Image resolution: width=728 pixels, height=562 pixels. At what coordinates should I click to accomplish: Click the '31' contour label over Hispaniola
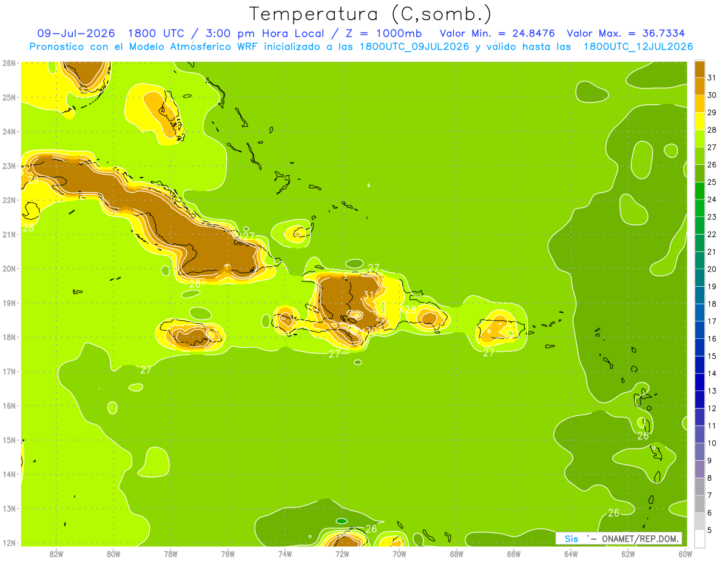point(369,295)
